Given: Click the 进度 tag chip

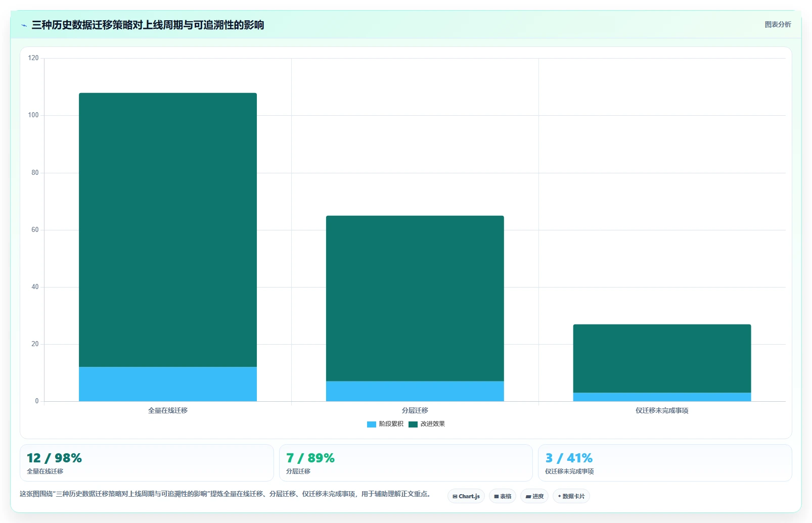Looking at the screenshot, I should click(x=534, y=496).
